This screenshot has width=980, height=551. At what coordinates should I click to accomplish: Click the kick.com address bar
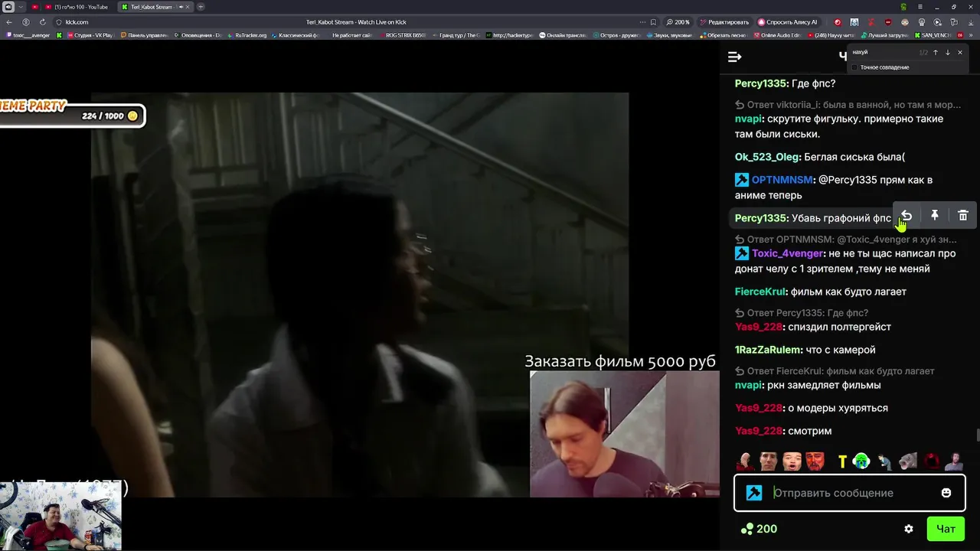pyautogui.click(x=77, y=22)
